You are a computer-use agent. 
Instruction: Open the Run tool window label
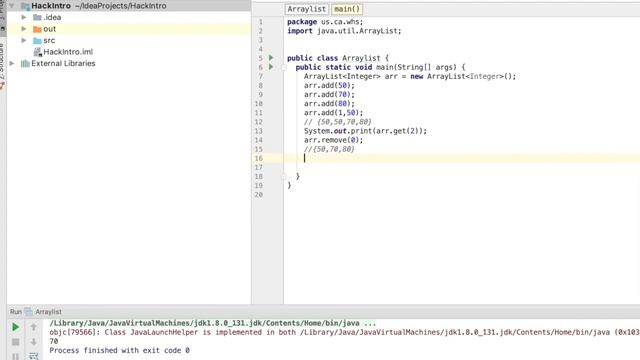[x=16, y=311]
